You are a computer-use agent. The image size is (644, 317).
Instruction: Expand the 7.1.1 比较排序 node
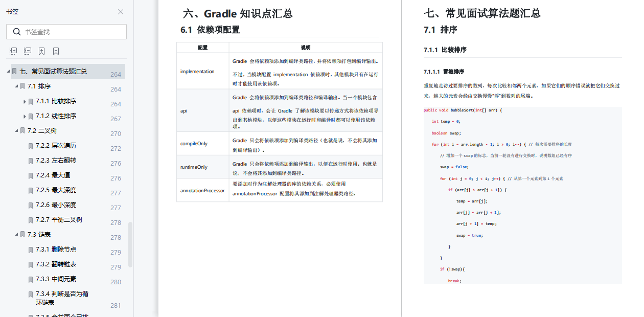click(25, 101)
